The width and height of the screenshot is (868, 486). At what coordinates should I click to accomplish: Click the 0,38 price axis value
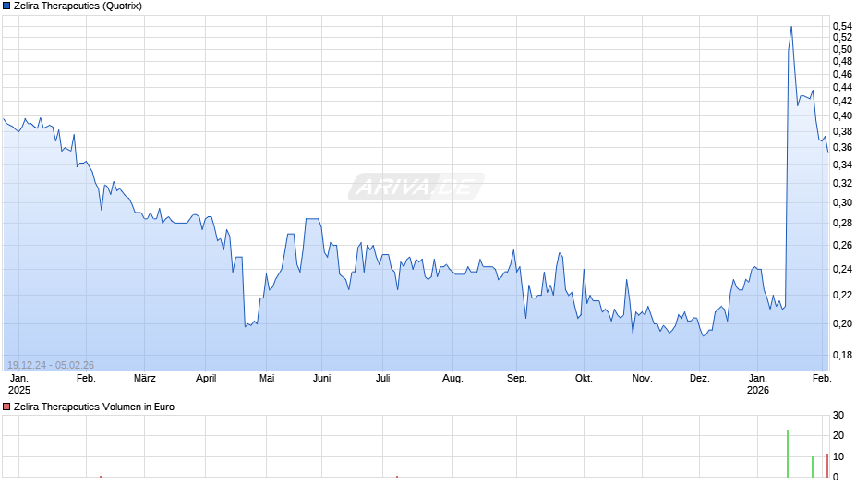(842, 132)
